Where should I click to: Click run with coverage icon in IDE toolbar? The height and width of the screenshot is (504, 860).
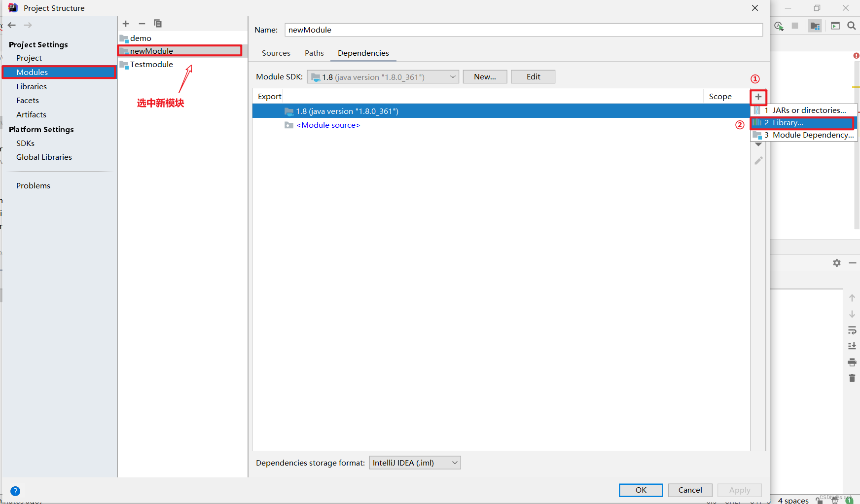[779, 26]
